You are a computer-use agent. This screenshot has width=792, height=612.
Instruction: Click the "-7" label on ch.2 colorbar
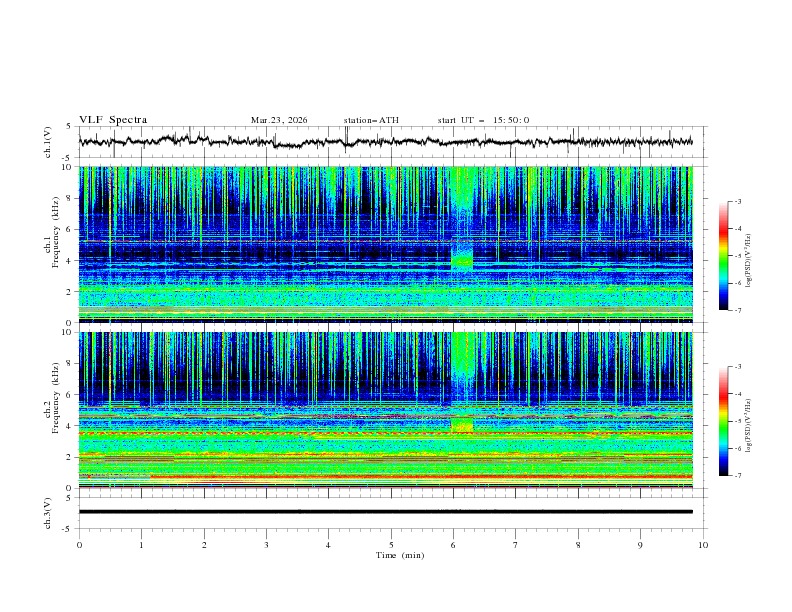738,476
